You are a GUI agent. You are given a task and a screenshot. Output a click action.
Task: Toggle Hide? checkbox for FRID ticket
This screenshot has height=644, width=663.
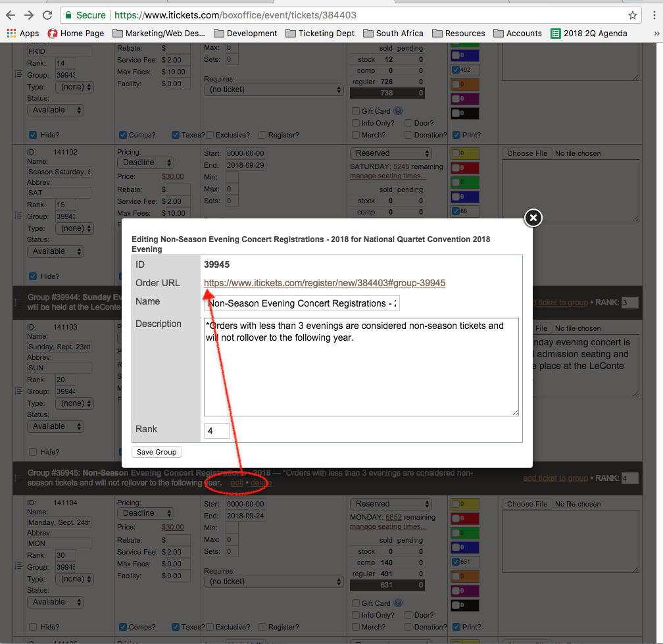click(x=33, y=135)
